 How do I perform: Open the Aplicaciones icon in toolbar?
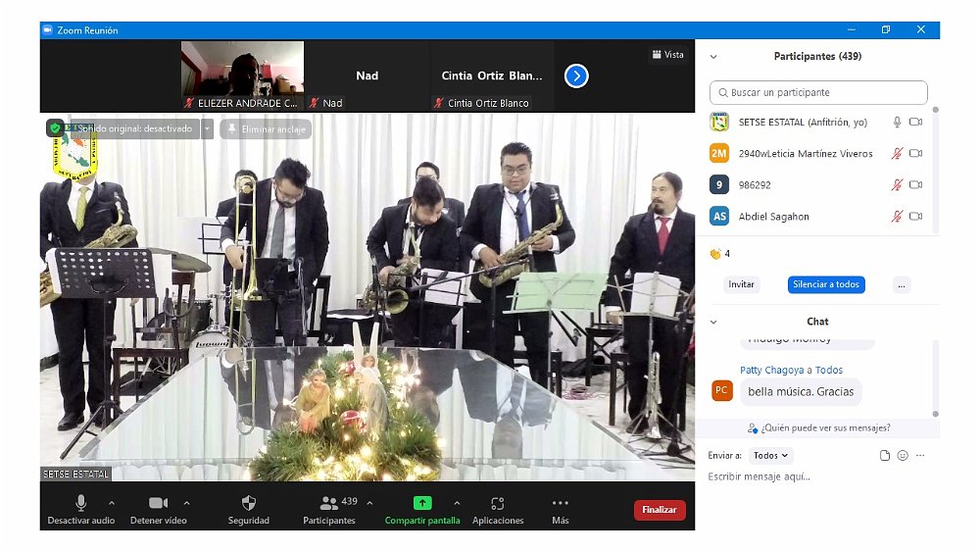[x=498, y=503]
